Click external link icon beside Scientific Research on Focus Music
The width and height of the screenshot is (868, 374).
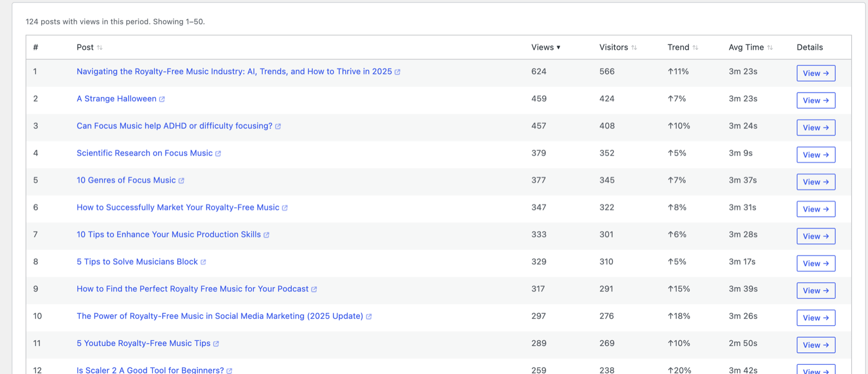coord(218,153)
